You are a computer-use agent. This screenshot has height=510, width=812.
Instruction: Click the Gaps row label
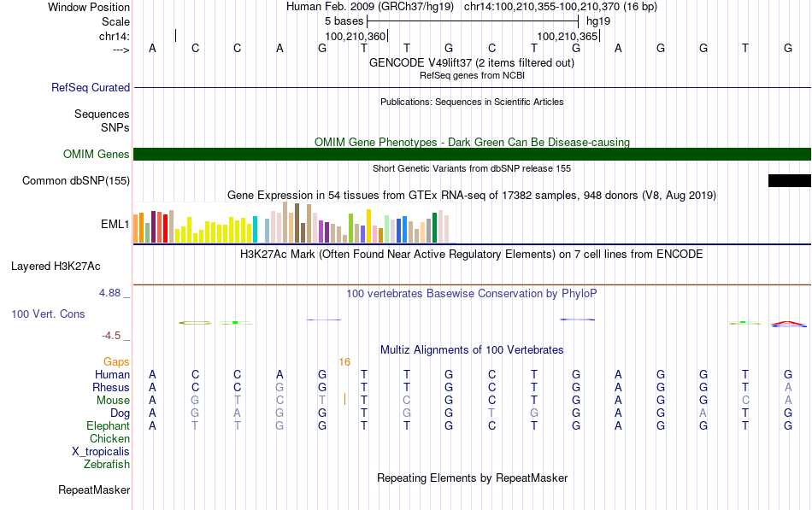pyautogui.click(x=116, y=362)
